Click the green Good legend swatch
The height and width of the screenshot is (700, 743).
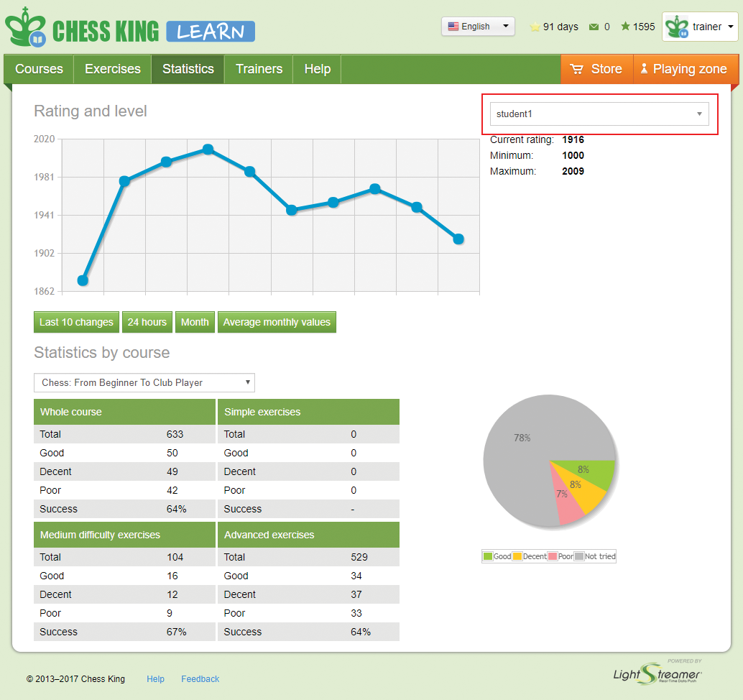point(488,556)
